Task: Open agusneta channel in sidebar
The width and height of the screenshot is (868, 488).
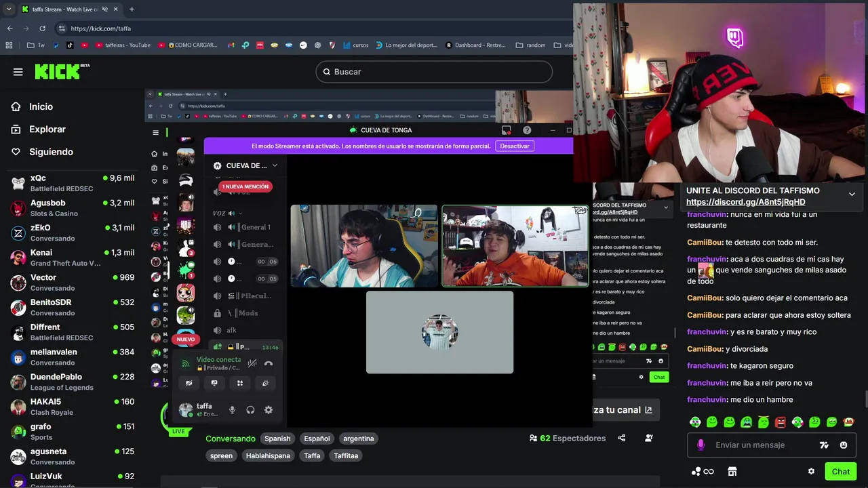Action: [73, 456]
